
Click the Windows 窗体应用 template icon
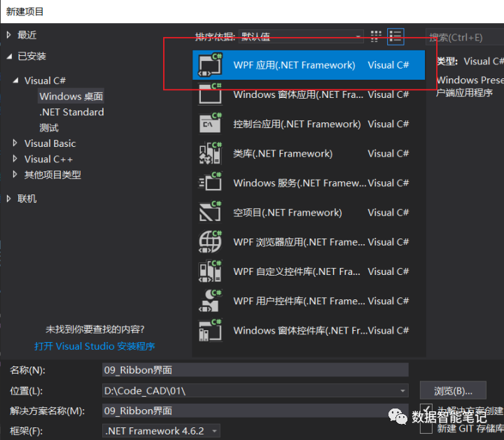click(x=210, y=94)
